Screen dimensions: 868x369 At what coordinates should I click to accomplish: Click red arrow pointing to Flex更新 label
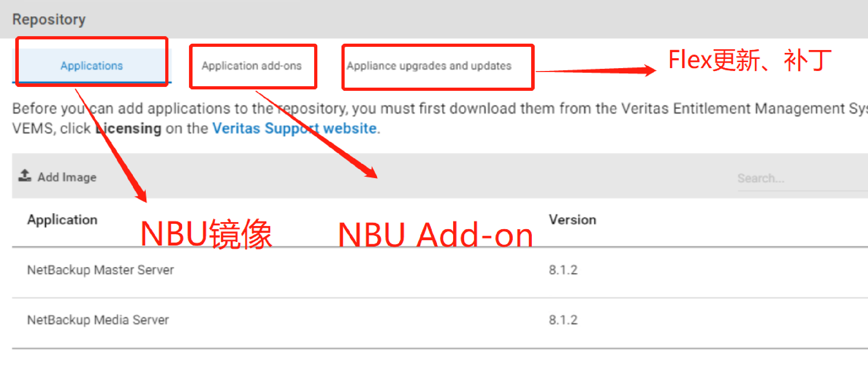point(596,71)
